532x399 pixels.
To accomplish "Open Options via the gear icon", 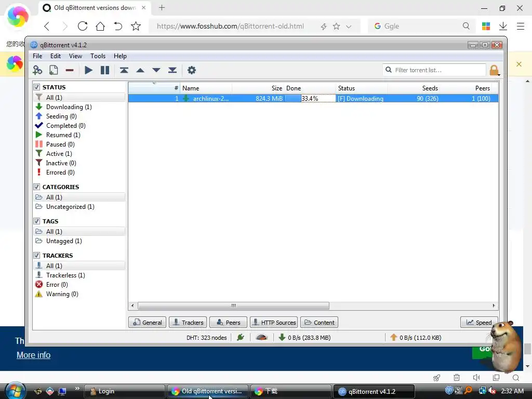I will click(x=192, y=70).
